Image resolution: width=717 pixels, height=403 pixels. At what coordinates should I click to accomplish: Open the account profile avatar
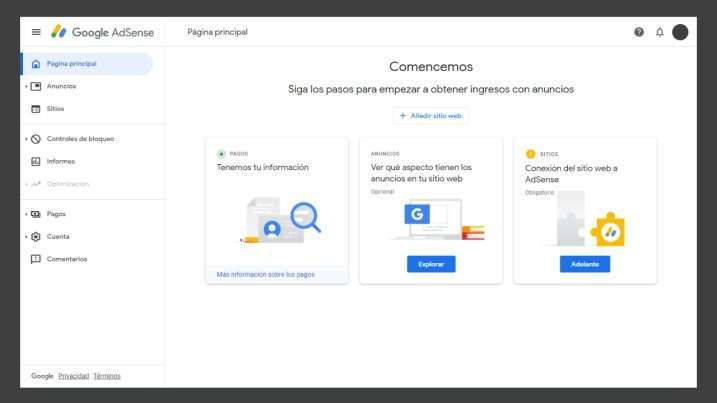(x=680, y=32)
